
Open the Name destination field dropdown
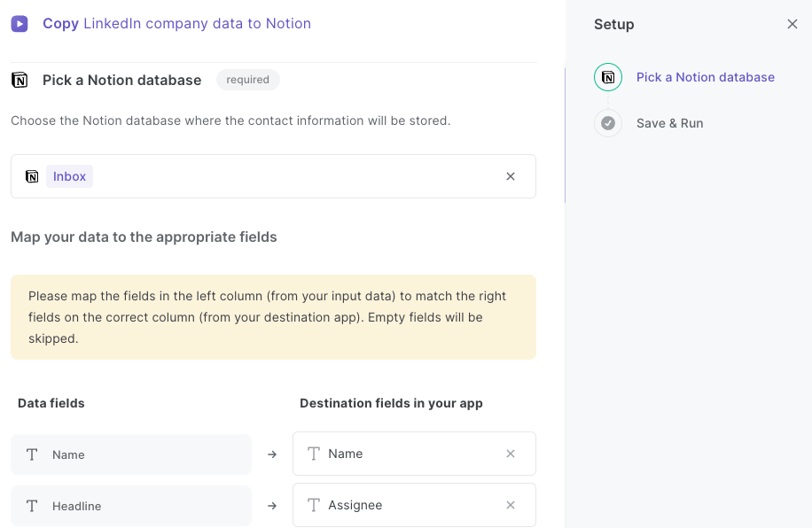(x=414, y=454)
